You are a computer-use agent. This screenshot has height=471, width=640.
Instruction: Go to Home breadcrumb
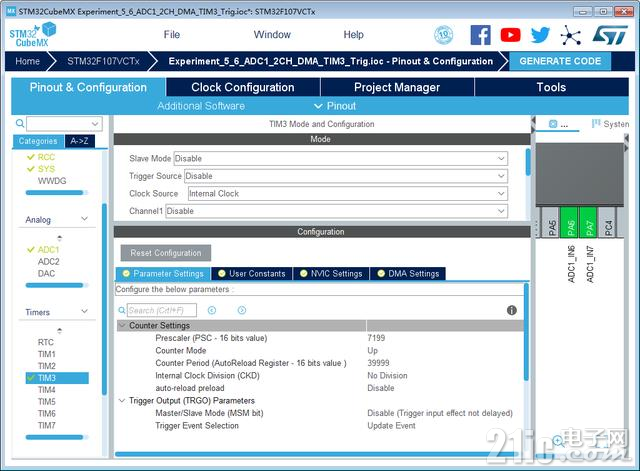point(27,61)
